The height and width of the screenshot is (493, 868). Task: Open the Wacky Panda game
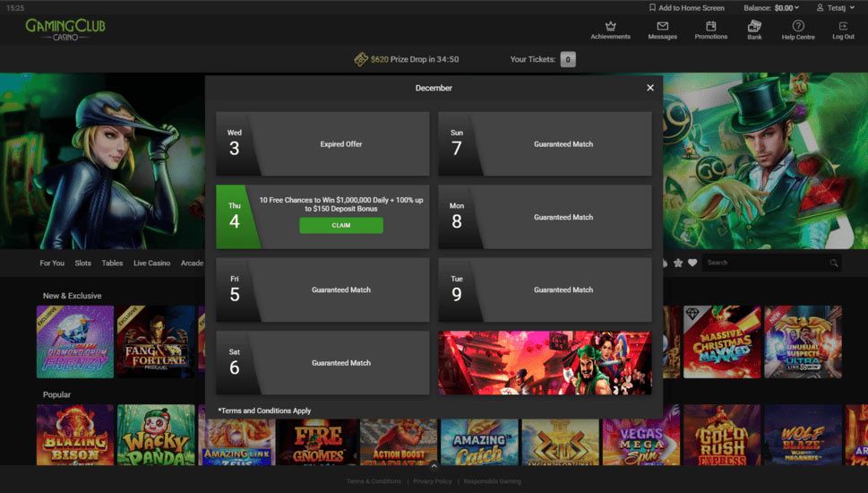[x=156, y=435]
